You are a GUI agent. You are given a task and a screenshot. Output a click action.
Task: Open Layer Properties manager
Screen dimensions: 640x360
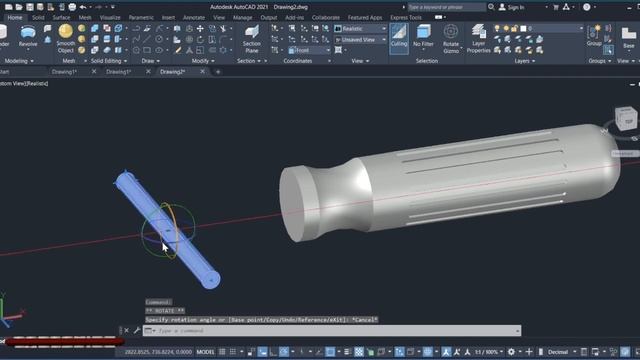(478, 39)
